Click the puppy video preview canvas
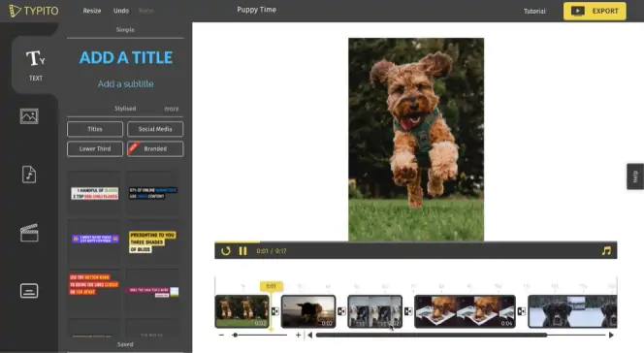 (416, 140)
